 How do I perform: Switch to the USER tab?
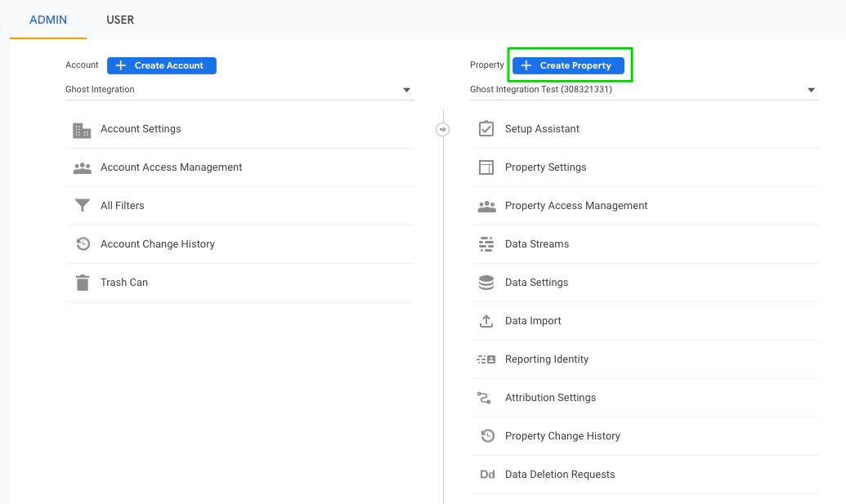tap(120, 20)
